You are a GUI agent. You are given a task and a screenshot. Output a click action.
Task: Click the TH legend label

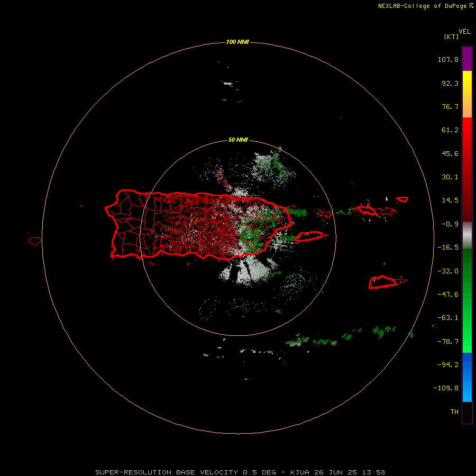(454, 412)
